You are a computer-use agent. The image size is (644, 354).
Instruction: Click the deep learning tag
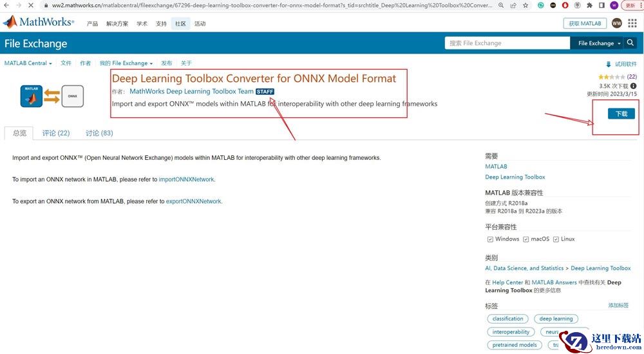(556, 319)
